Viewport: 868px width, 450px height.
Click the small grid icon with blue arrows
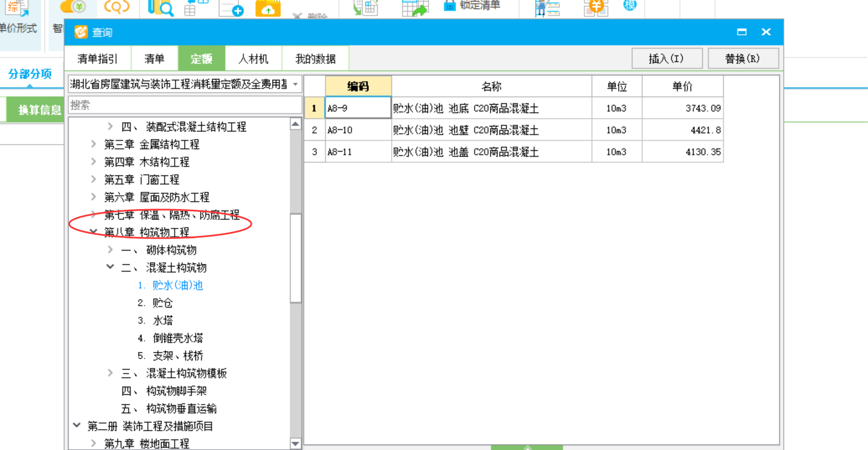tap(195, 7)
